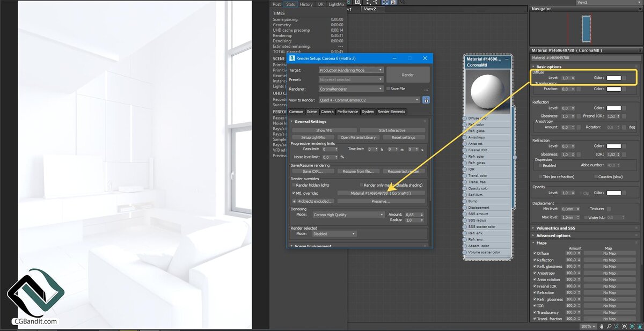Viewport: 644px width, 331px height.
Task: Click the Zoom Region tool in the bottom toolbar
Action: (616, 326)
